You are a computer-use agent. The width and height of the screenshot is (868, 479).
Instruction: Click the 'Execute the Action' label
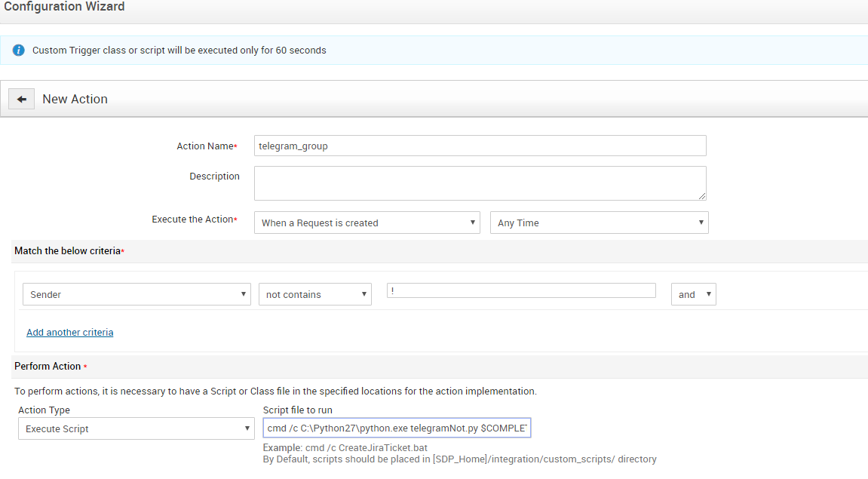point(192,220)
